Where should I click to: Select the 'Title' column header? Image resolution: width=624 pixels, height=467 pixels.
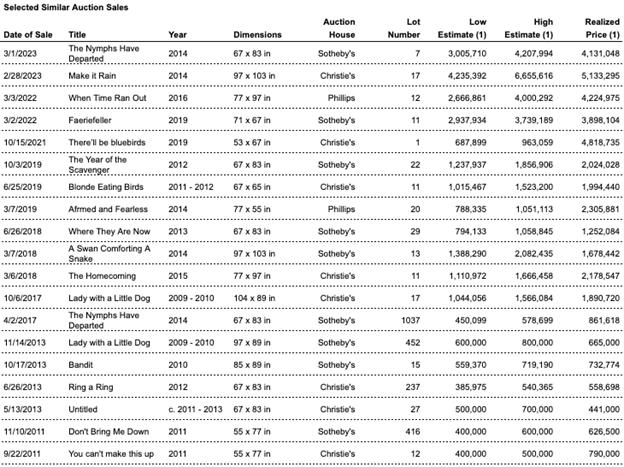click(78, 33)
